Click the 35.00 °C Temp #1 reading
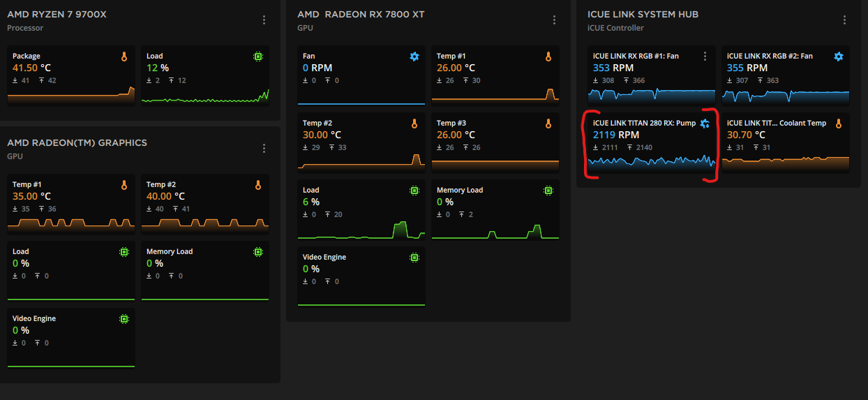 tap(31, 196)
